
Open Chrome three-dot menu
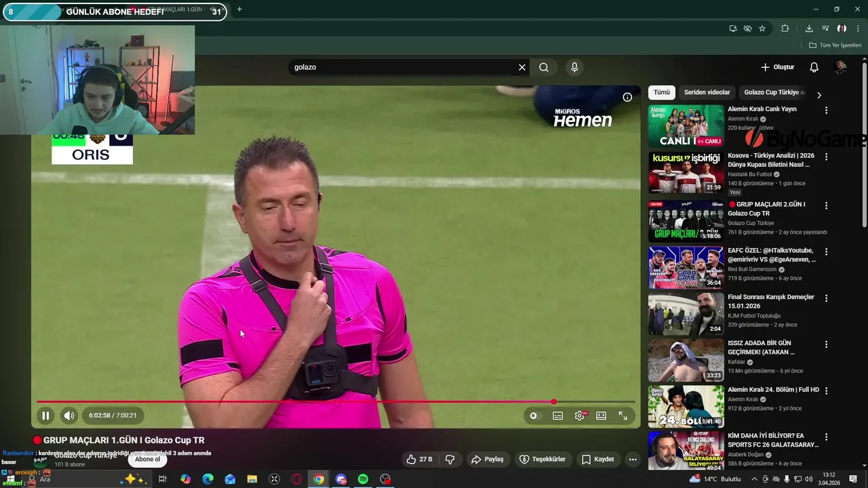pyautogui.click(x=858, y=28)
